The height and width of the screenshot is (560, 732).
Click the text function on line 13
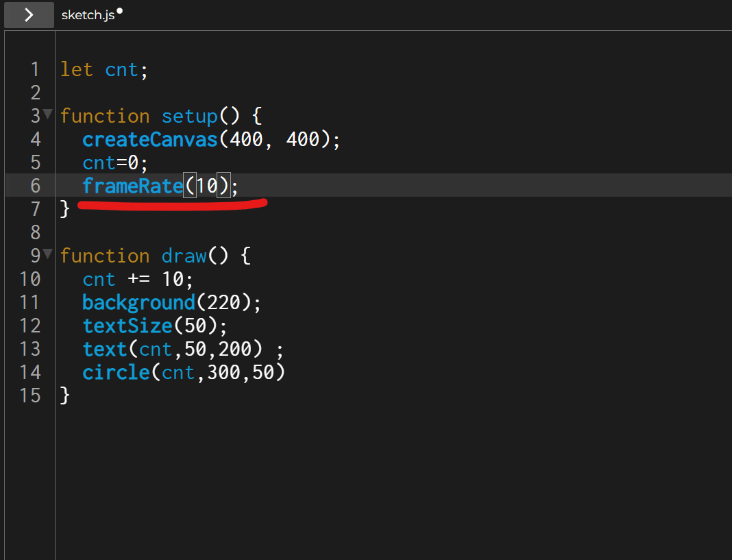[x=105, y=349]
